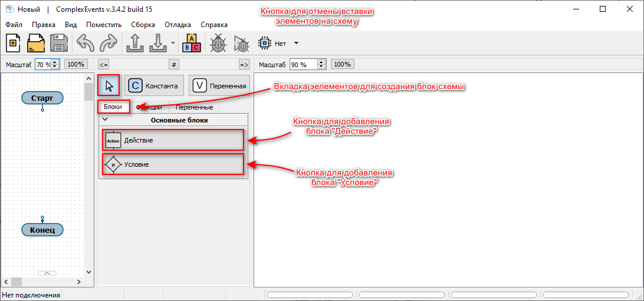Select the Константа element button
The image size is (644, 301).
click(155, 85)
